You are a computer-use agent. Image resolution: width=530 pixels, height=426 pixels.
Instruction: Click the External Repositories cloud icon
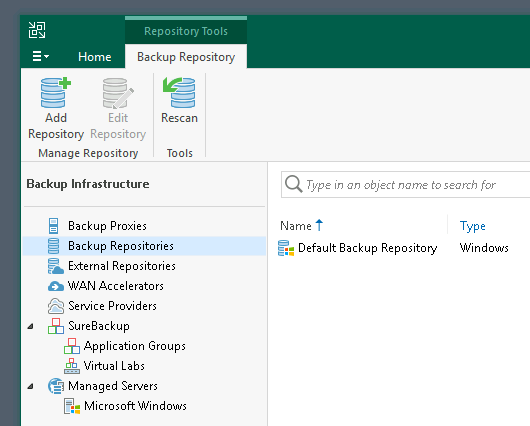(55, 266)
